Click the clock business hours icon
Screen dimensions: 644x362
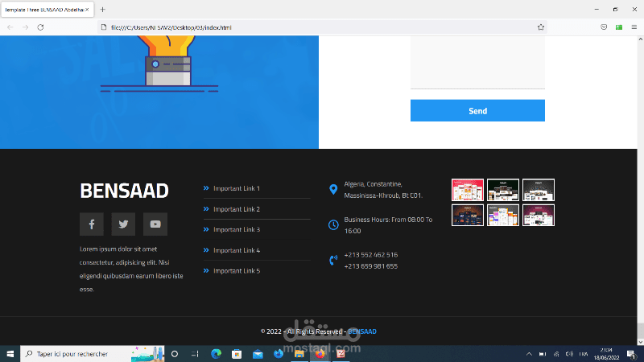(x=333, y=225)
